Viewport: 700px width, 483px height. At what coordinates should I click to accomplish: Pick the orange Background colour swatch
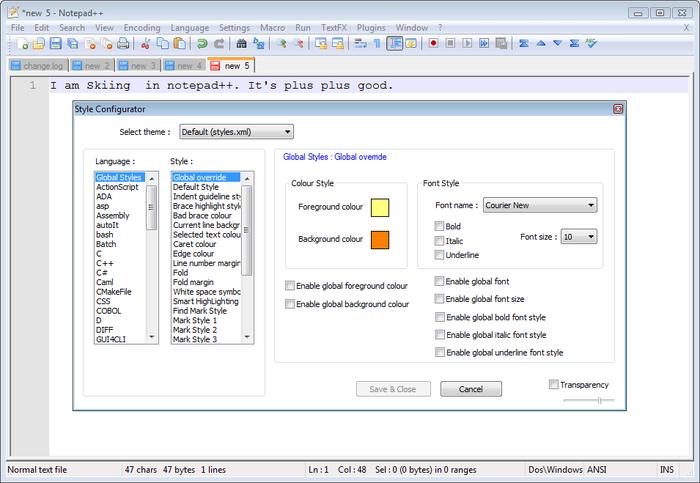click(380, 240)
